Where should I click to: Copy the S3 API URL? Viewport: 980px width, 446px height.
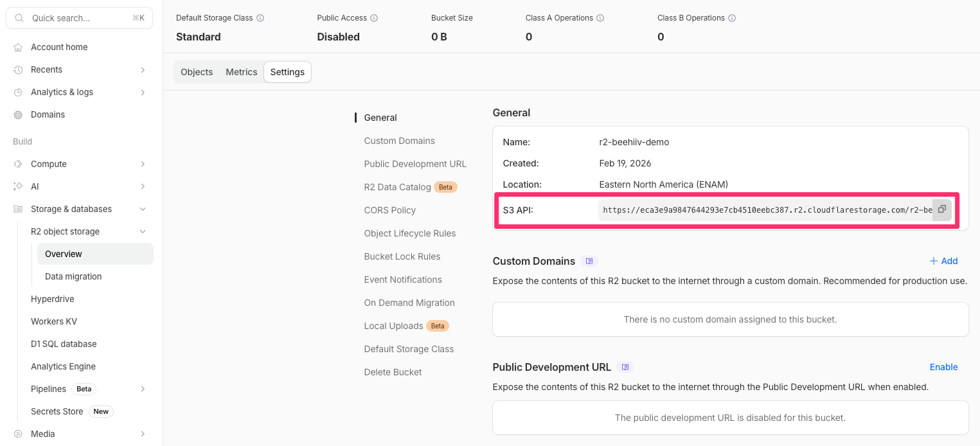(x=941, y=210)
